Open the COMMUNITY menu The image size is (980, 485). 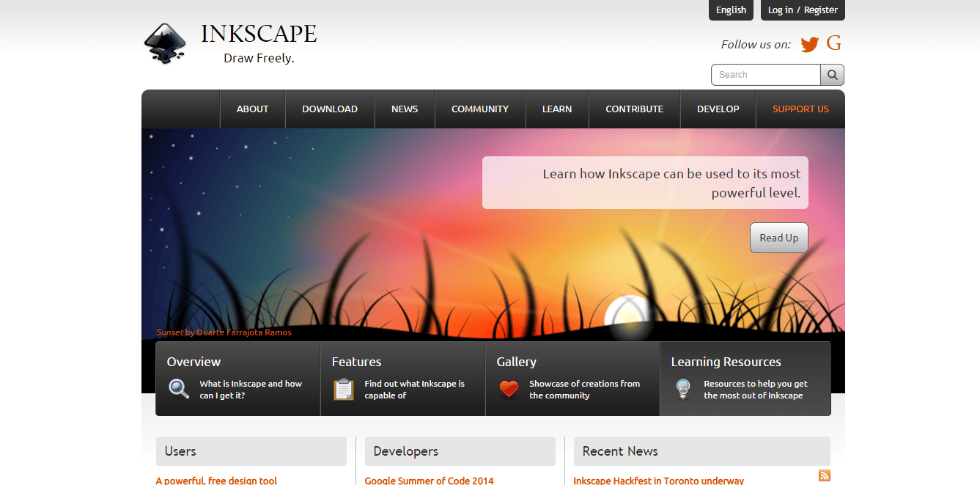tap(480, 109)
